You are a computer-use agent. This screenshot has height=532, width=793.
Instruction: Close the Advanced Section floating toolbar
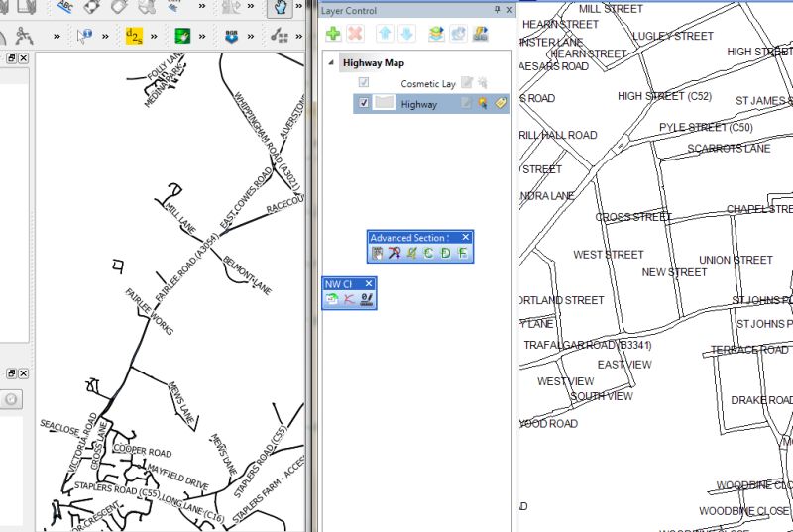(x=466, y=237)
